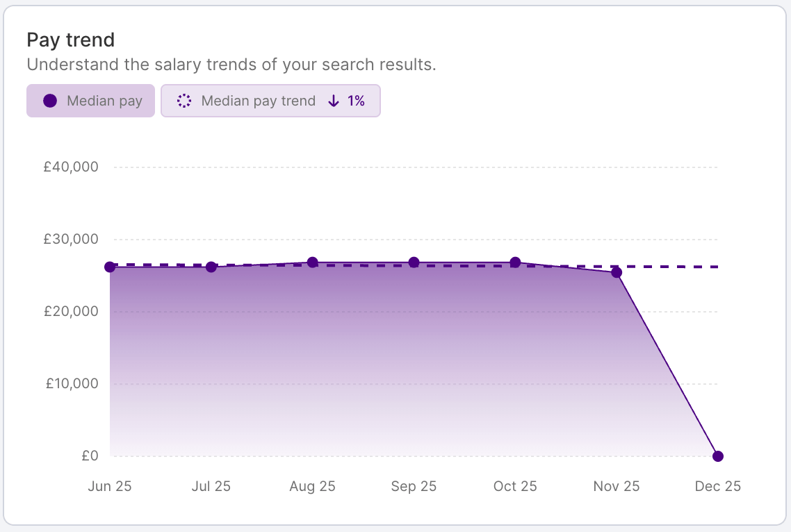
Task: Click the £0 baseline label
Action: pyautogui.click(x=92, y=456)
